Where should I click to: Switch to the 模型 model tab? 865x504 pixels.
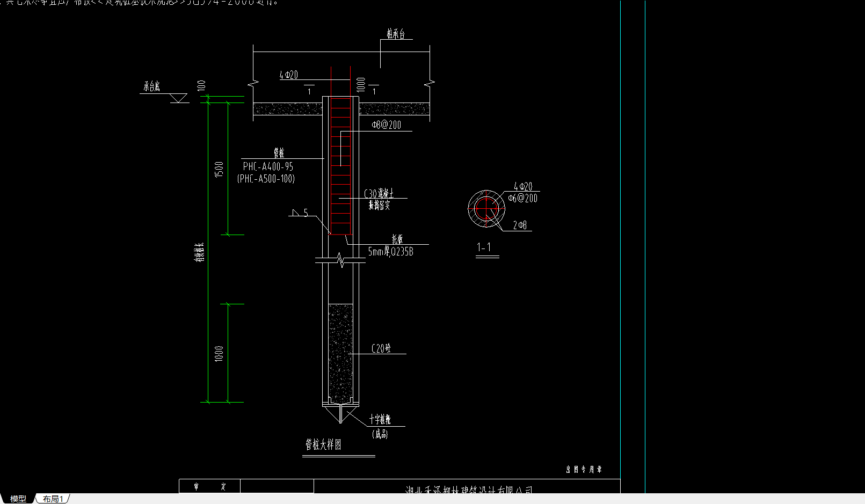click(18, 499)
